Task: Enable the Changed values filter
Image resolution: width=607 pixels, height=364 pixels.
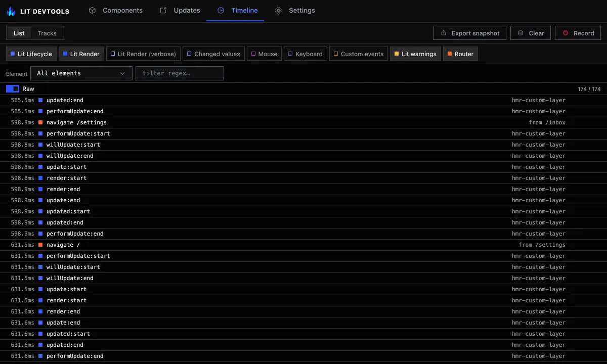Action: tap(214, 54)
